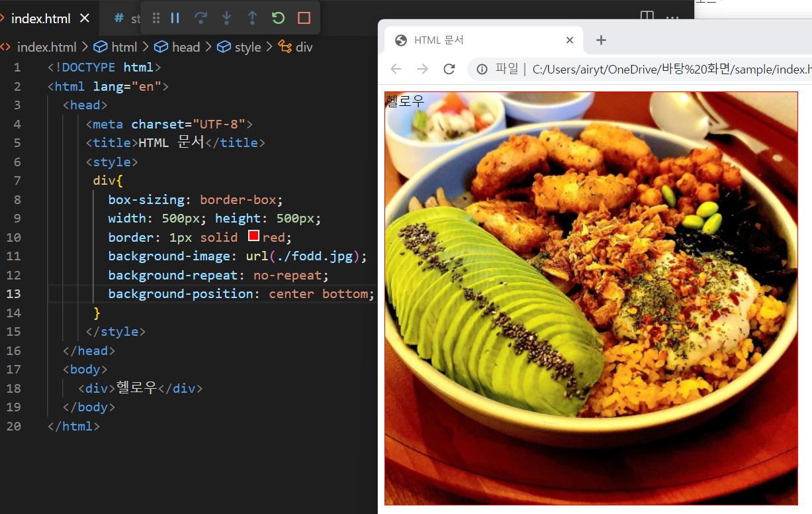Close the index.html editor tab

pyautogui.click(x=84, y=19)
